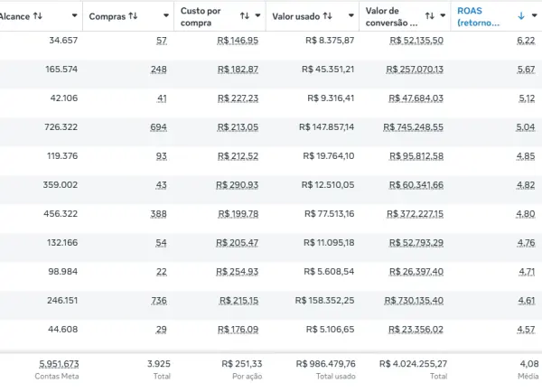
Task: Open Alcance column dropdown menu
Action: (74, 15)
